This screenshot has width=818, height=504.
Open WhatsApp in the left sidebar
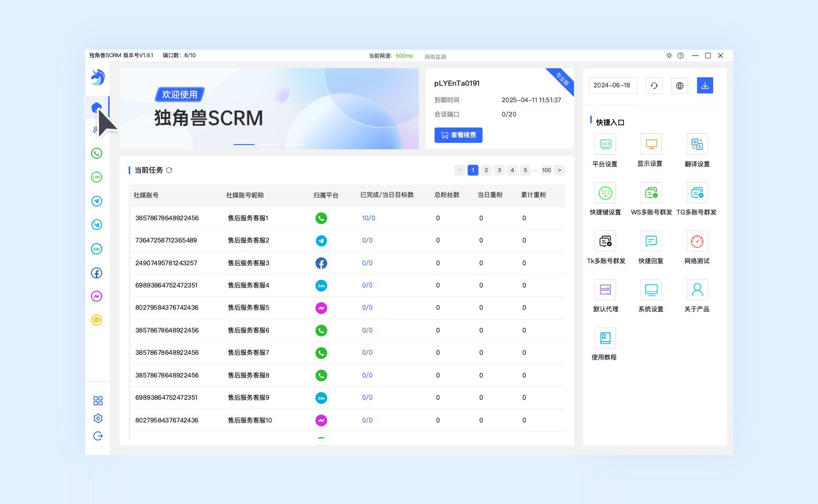pos(96,154)
